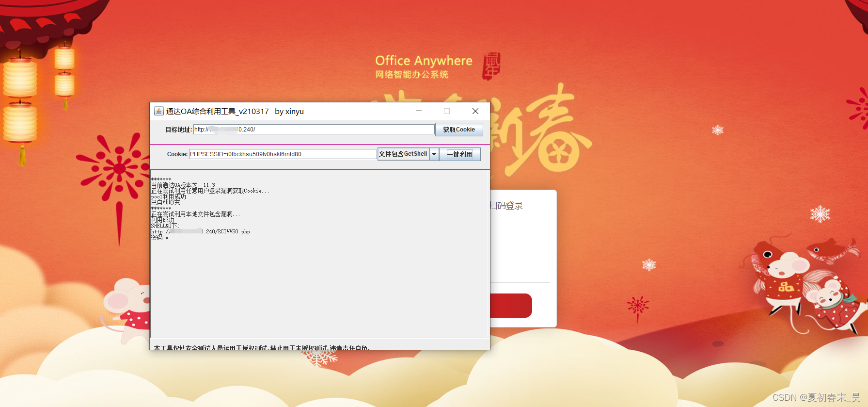Focus the 目标地址 URL input field
Screen dimensions: 868x407
[314, 130]
